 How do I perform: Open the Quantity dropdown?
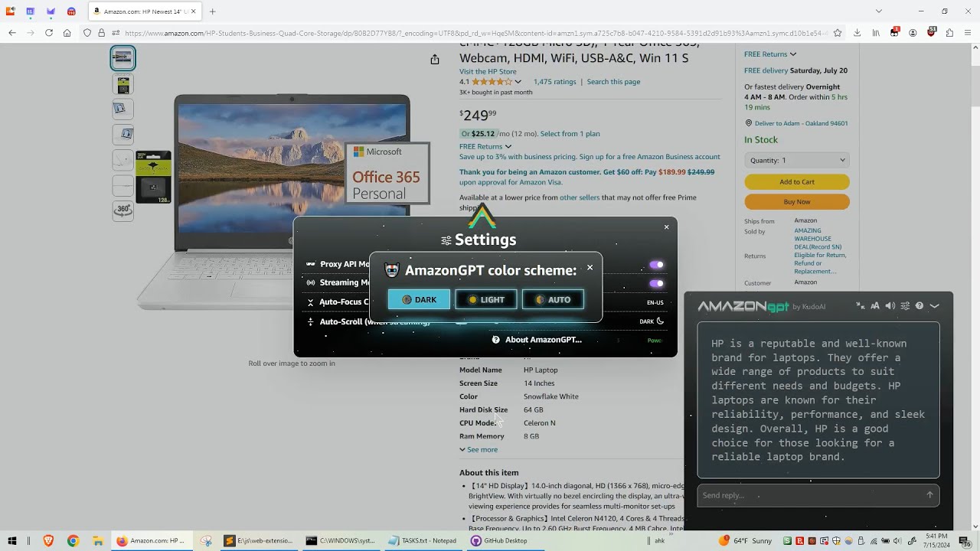797,160
